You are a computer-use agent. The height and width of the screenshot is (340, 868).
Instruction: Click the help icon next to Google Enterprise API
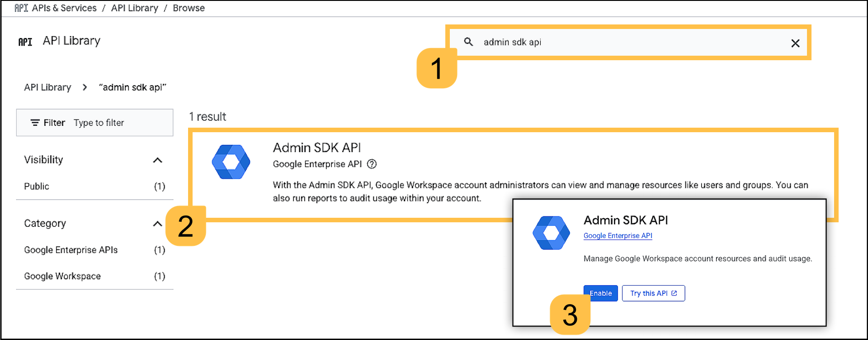(x=372, y=164)
